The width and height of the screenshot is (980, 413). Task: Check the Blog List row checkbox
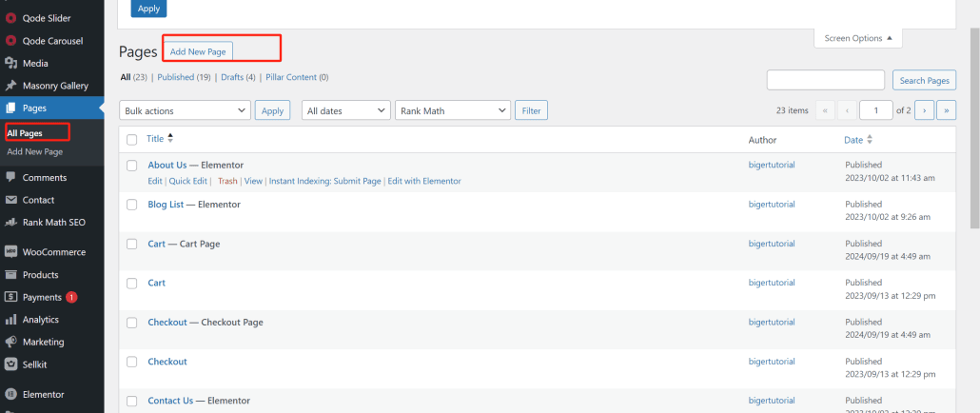tap(132, 205)
